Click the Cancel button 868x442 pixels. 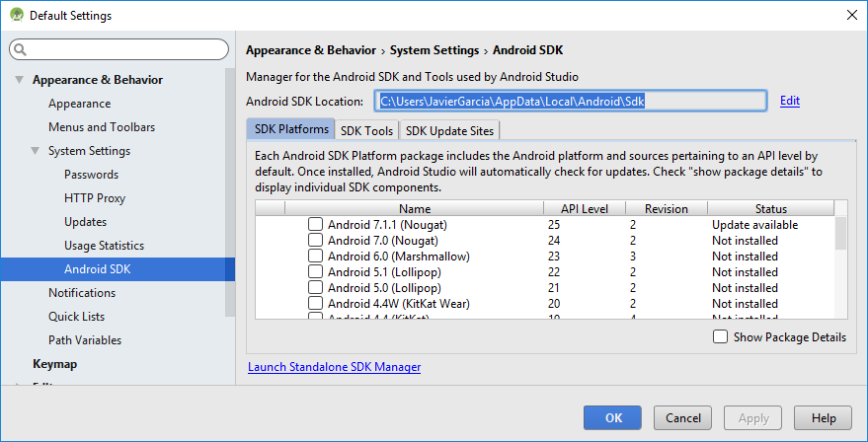tap(682, 417)
